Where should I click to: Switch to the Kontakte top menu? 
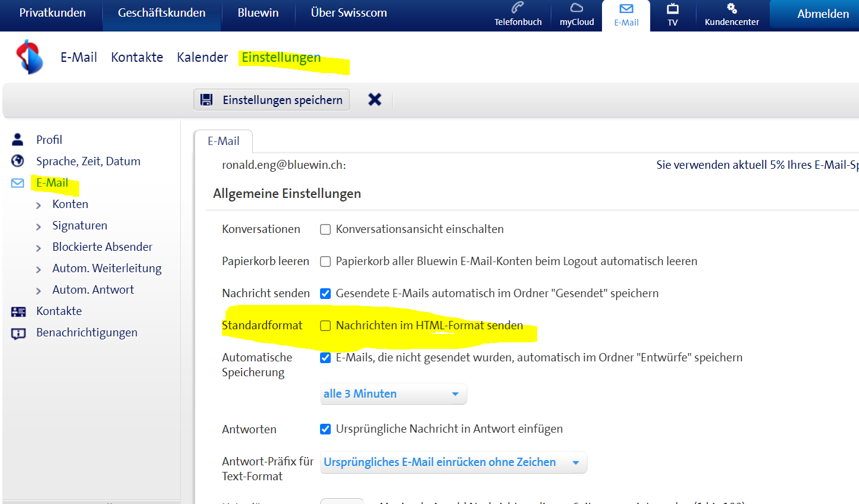(137, 58)
